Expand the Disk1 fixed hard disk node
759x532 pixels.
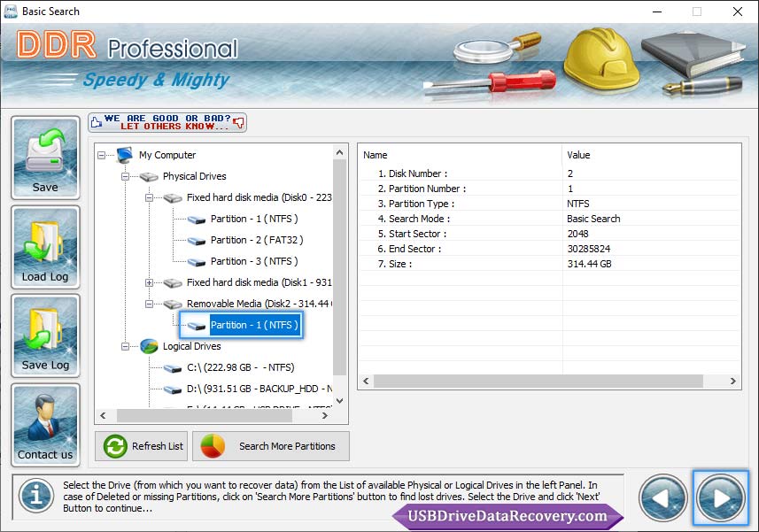(149, 283)
